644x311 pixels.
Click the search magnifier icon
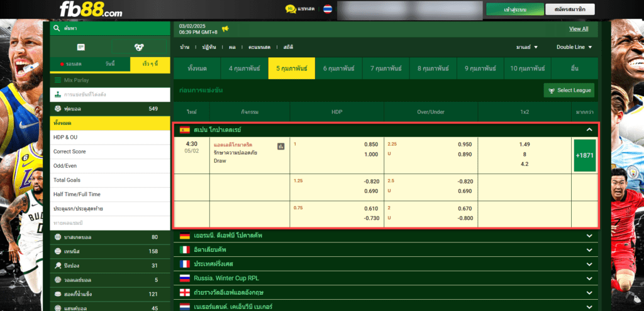click(57, 28)
